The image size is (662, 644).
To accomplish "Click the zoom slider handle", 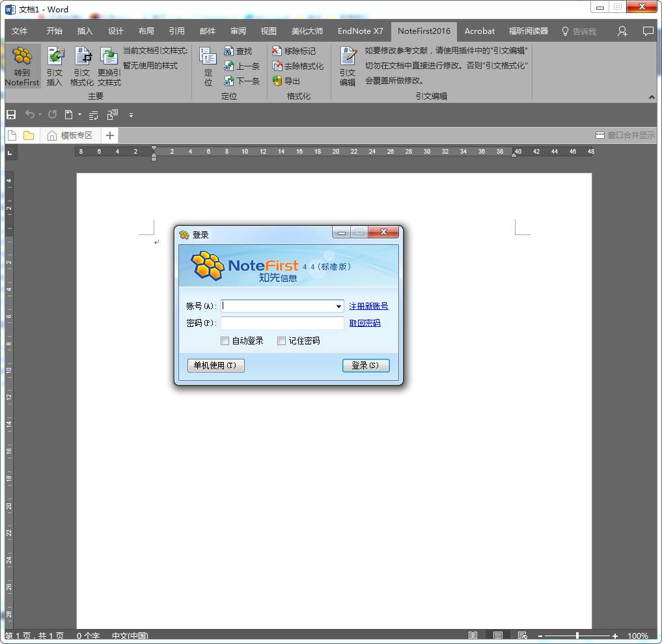I will pos(577,636).
